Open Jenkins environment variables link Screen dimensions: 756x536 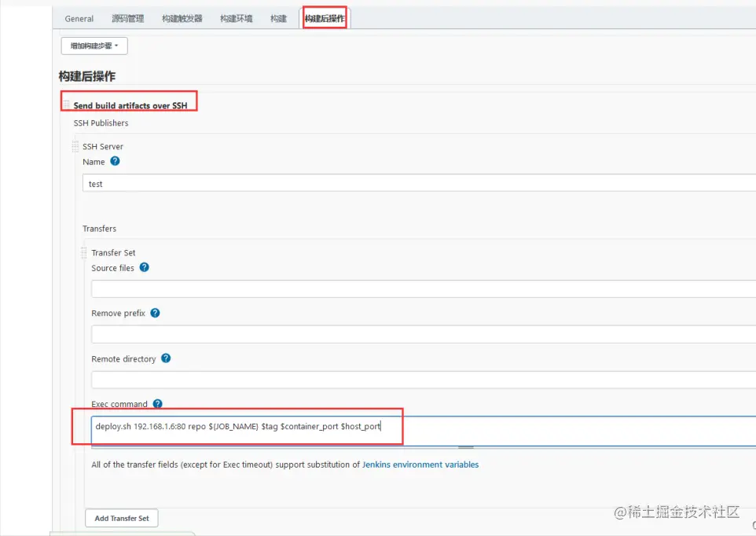tap(420, 464)
